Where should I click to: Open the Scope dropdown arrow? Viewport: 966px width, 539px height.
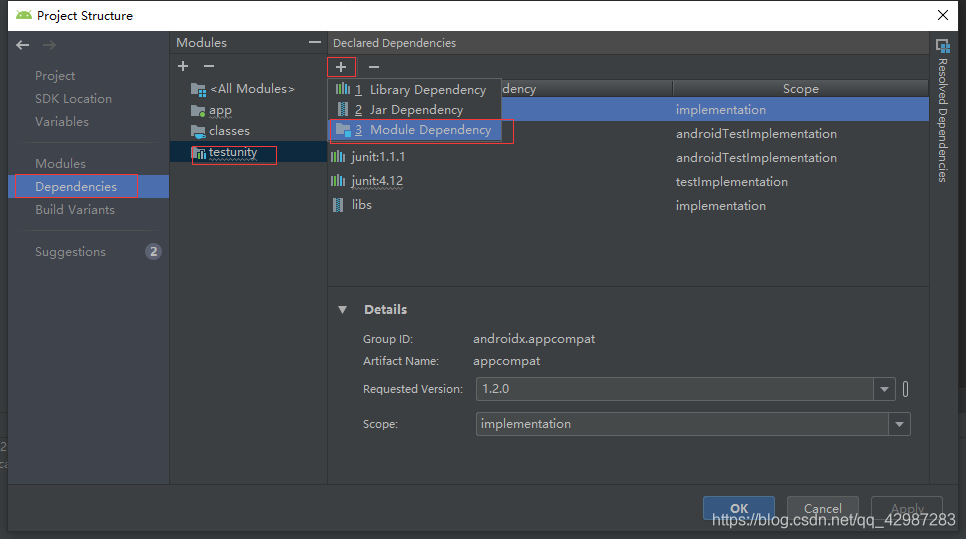point(899,424)
